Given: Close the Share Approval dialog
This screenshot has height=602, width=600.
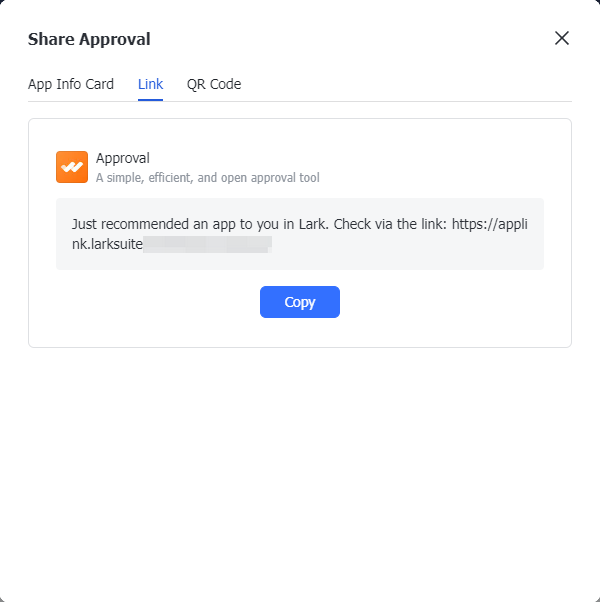Looking at the screenshot, I should 562,39.
